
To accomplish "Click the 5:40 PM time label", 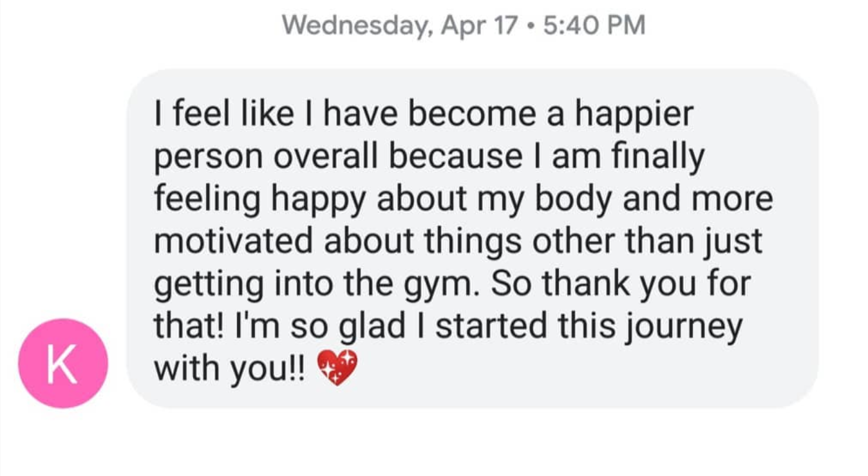I will (594, 25).
